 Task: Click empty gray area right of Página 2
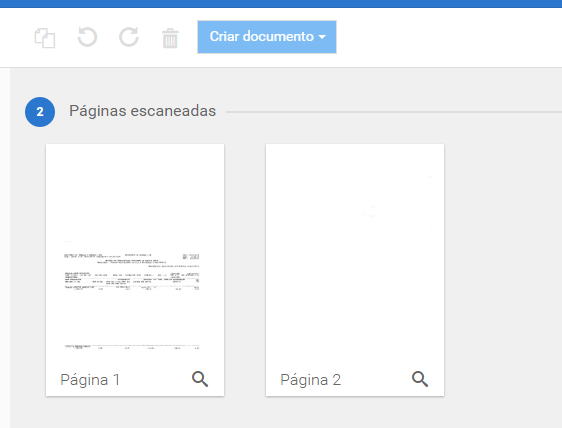[x=502, y=269]
